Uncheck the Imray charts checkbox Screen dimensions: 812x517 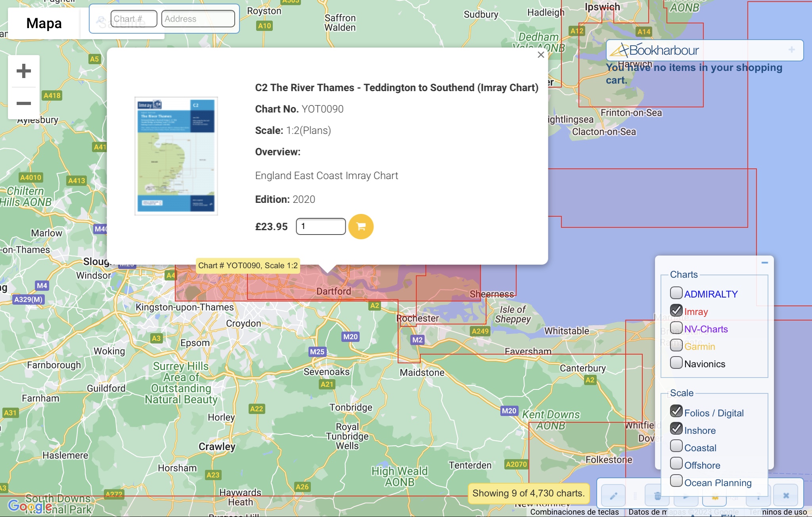click(x=676, y=311)
